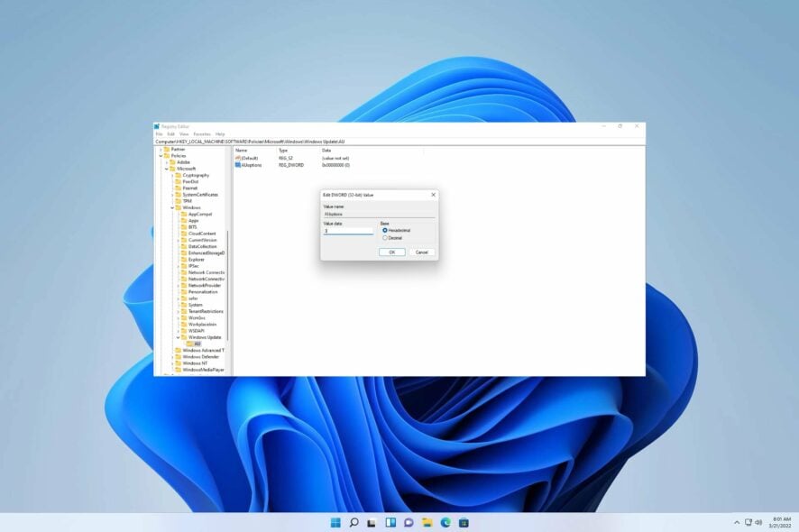This screenshot has width=799, height=532.
Task: Click the Value data input field
Action: click(348, 231)
